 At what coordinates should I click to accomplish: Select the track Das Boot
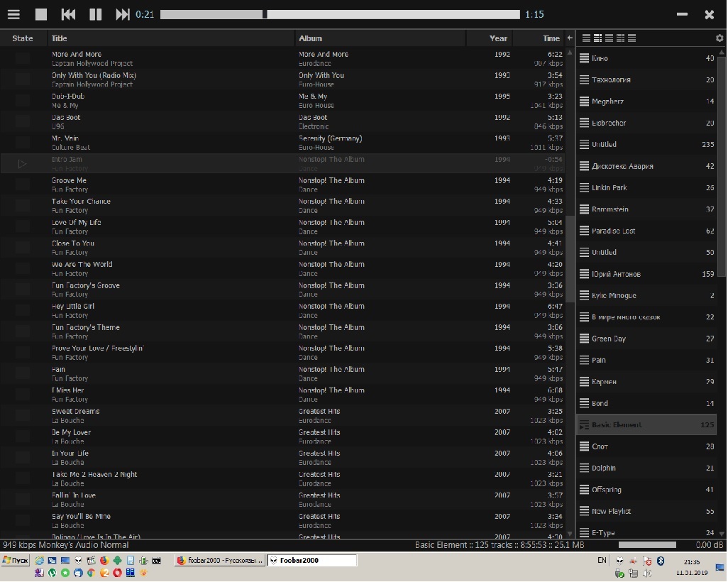[x=282, y=121]
